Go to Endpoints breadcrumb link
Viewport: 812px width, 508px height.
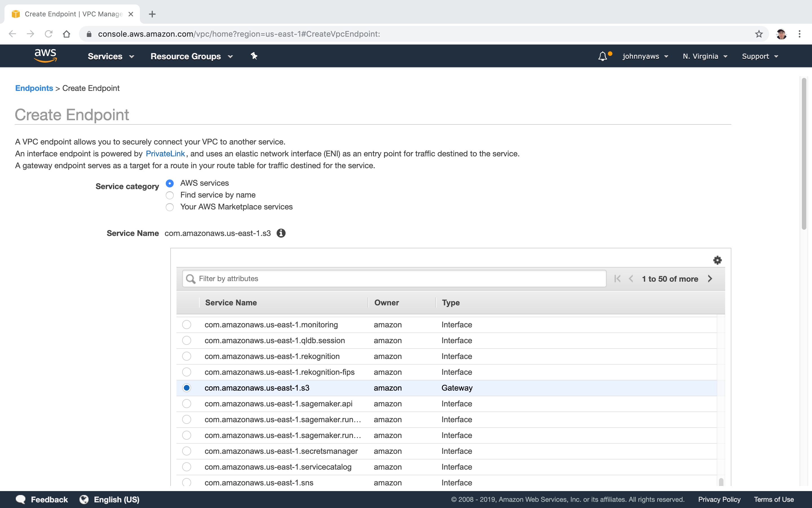[34, 88]
